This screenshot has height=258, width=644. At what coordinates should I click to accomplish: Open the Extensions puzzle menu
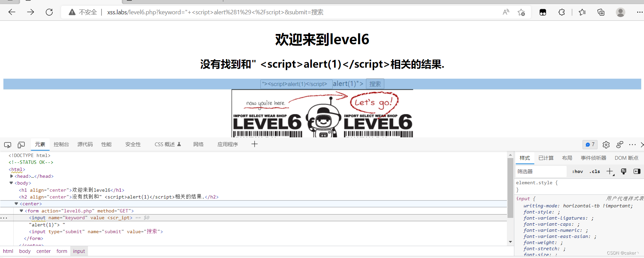(562, 12)
